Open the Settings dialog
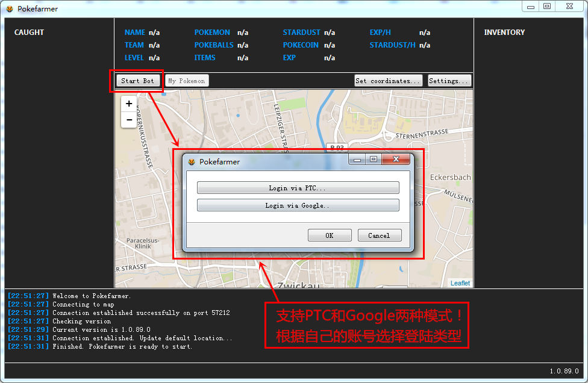This screenshot has height=383, width=588. [449, 81]
